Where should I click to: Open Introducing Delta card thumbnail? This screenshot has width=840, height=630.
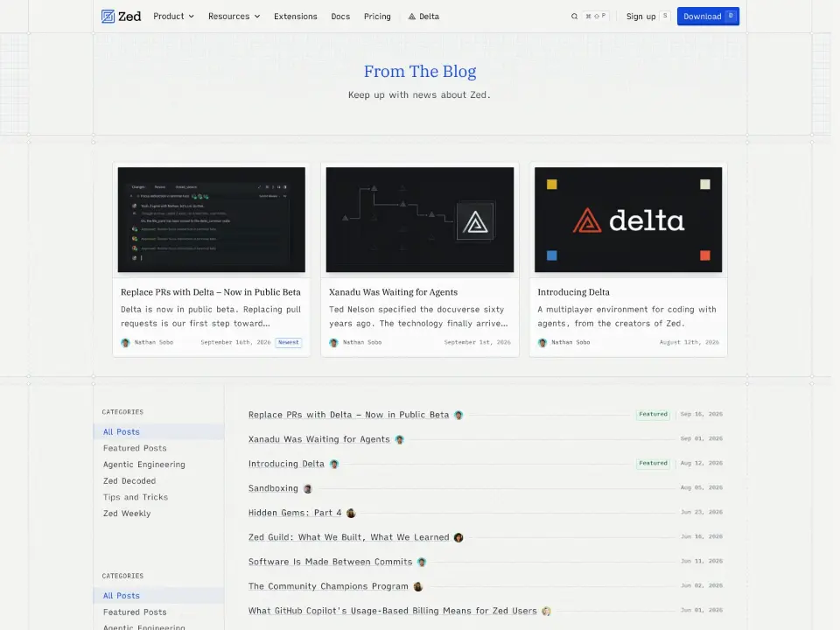(x=628, y=220)
